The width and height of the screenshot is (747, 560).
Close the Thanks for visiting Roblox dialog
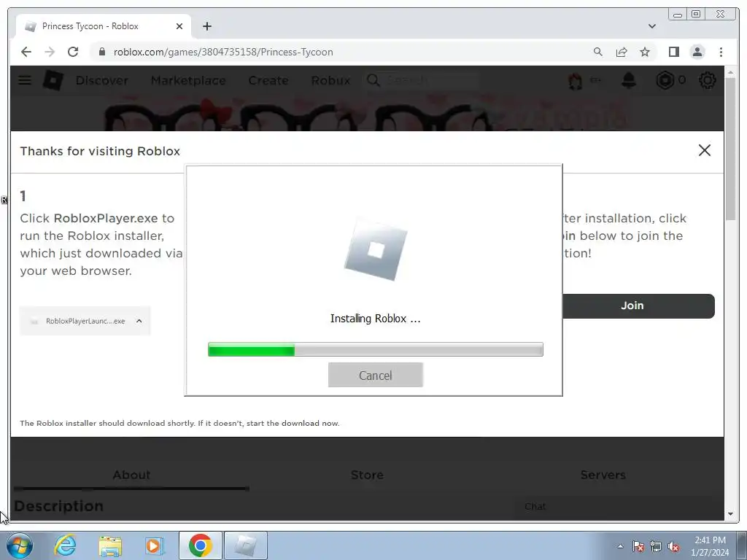click(704, 150)
